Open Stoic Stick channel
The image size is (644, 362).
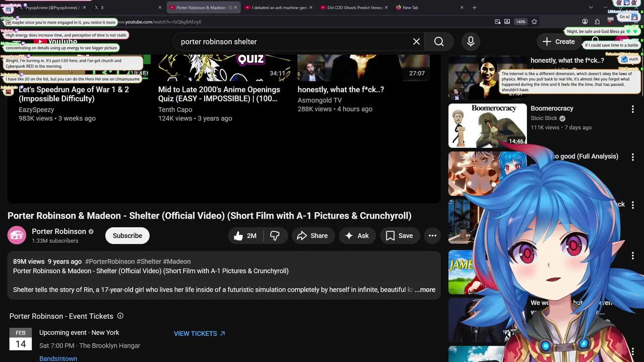(544, 118)
